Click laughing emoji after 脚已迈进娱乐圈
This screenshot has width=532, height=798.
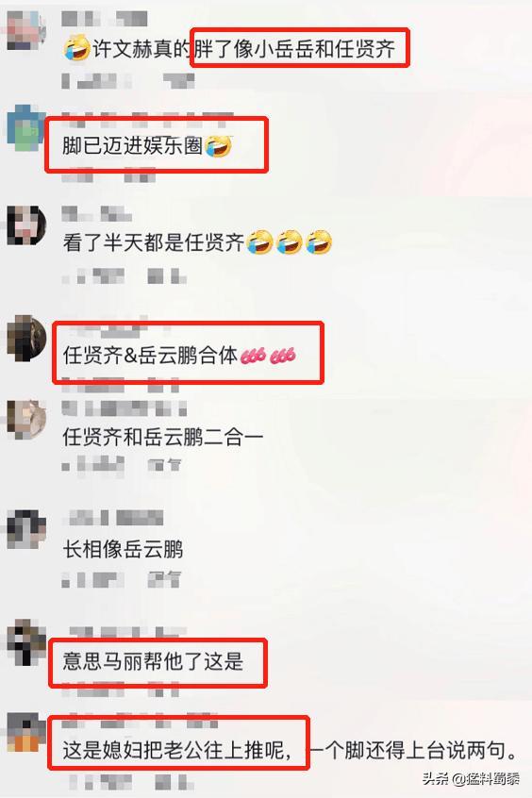[218, 146]
